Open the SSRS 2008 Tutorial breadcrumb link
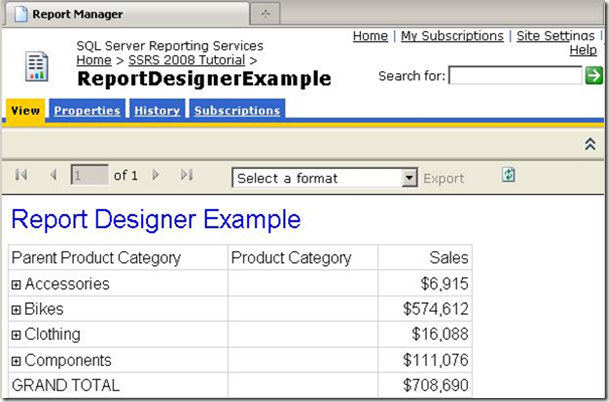The height and width of the screenshot is (402, 609). click(x=186, y=60)
